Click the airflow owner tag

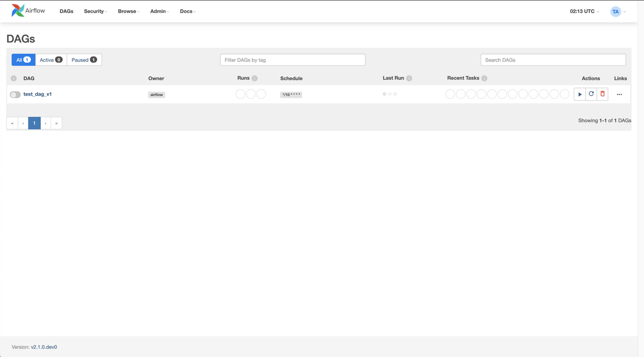[156, 94]
